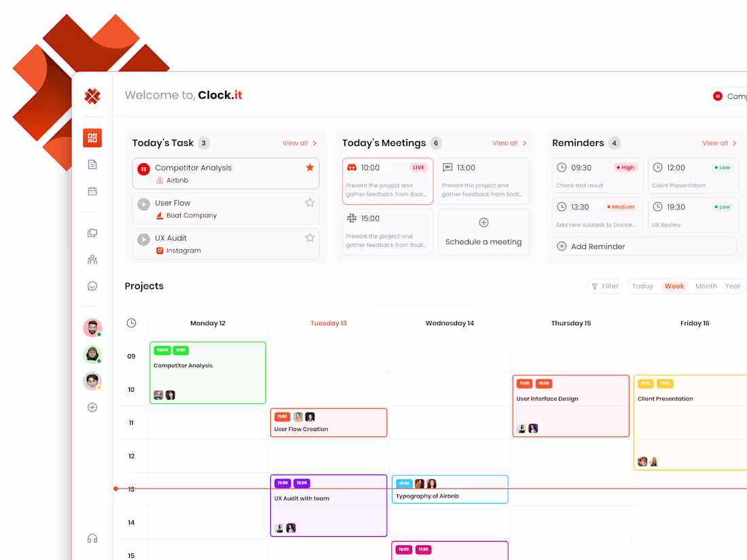This screenshot has height=560, width=747.
Task: Open the calendar icon in sidebar
Action: coord(92,191)
